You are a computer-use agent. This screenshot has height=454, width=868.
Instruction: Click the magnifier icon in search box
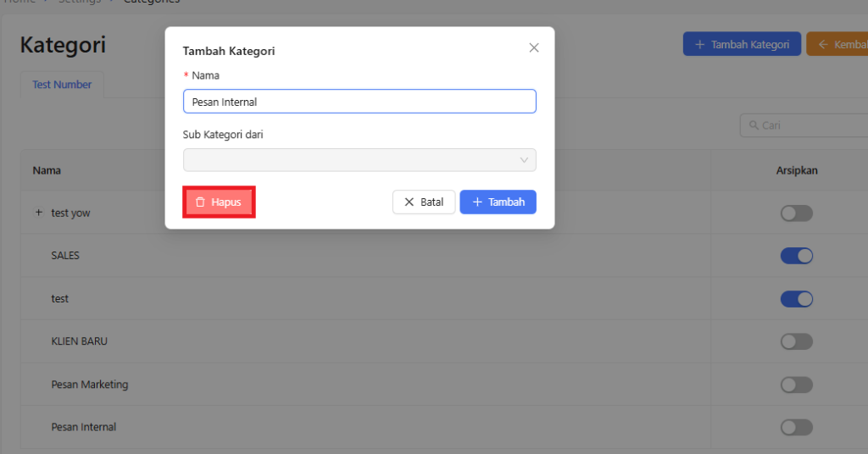(x=752, y=125)
